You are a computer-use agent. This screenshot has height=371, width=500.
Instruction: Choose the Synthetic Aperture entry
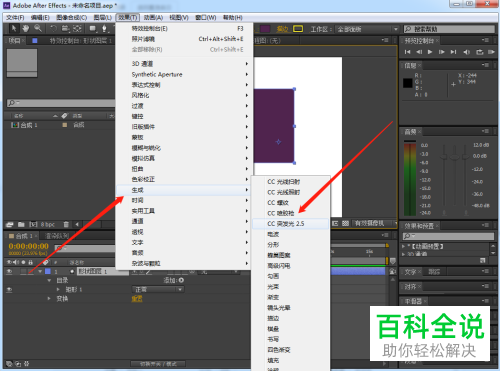pyautogui.click(x=183, y=74)
